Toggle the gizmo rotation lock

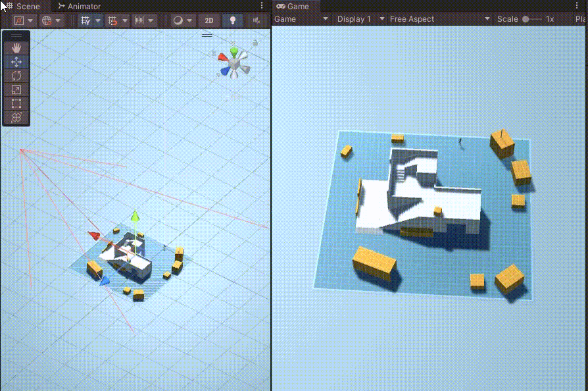pyautogui.click(x=255, y=43)
